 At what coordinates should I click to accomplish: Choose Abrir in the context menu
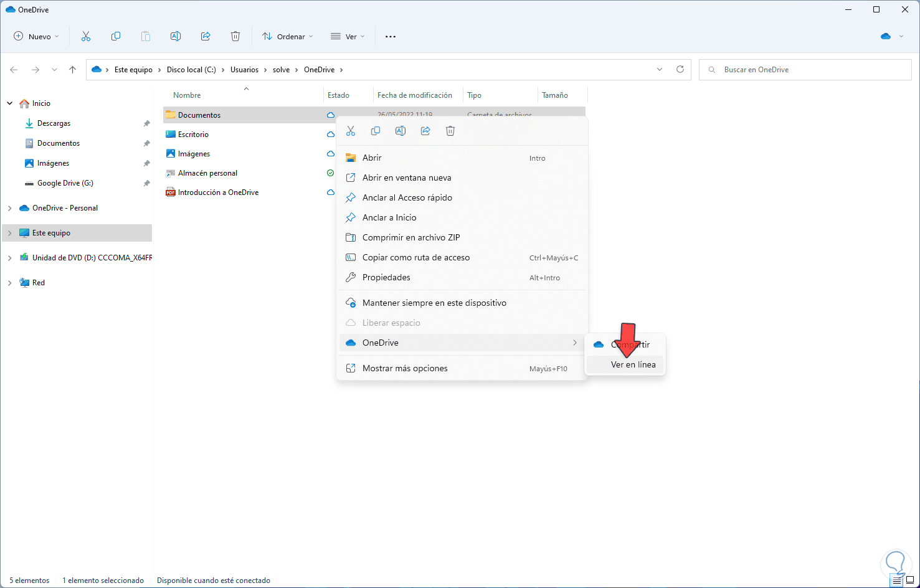tap(463, 158)
